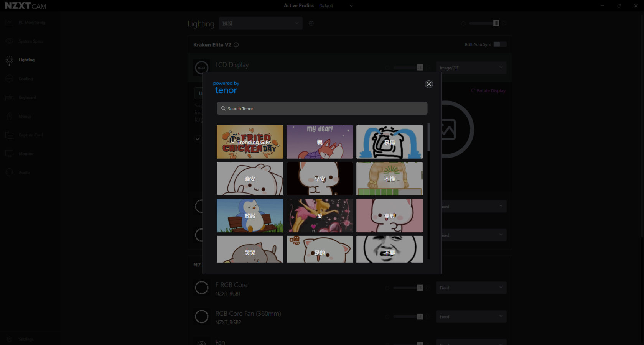This screenshot has height=345, width=644.
Task: Click the Search Tenor input field
Action: coord(322,108)
